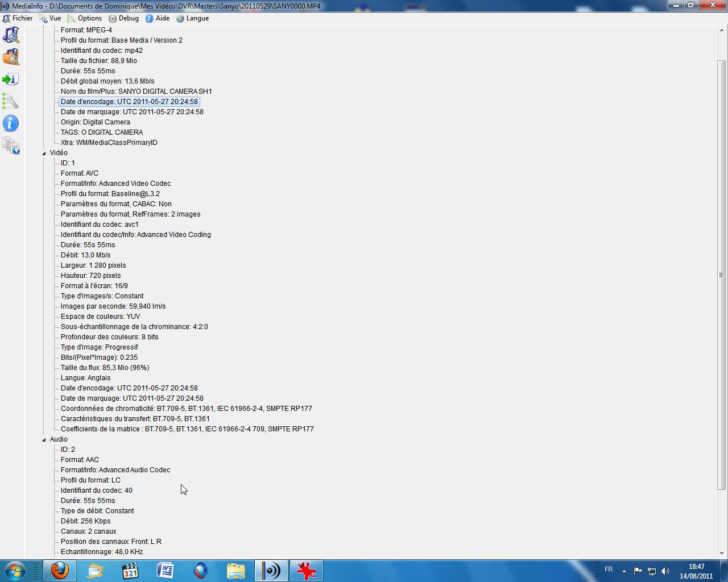Switch to Firefox in the taskbar

(x=60, y=571)
